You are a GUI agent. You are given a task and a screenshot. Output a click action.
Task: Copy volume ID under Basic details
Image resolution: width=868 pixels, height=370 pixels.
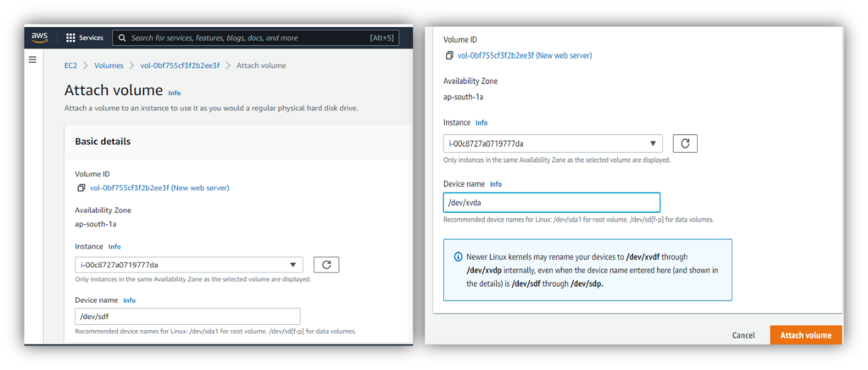81,188
